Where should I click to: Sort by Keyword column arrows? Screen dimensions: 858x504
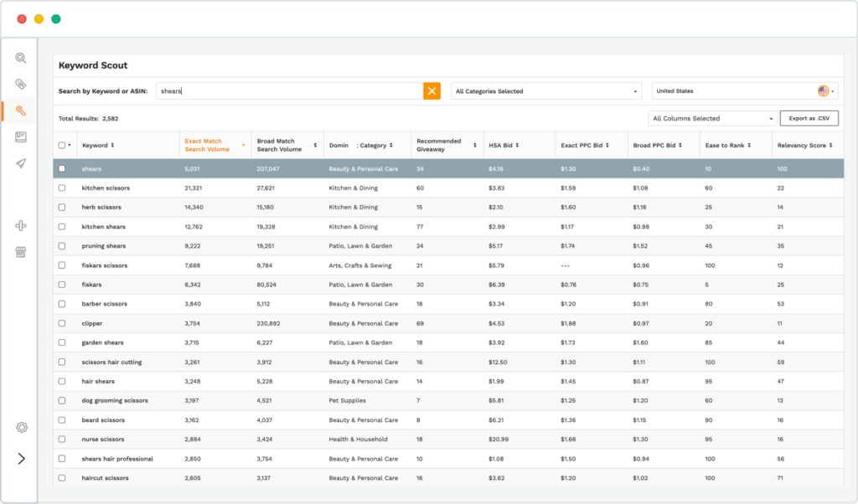113,146
